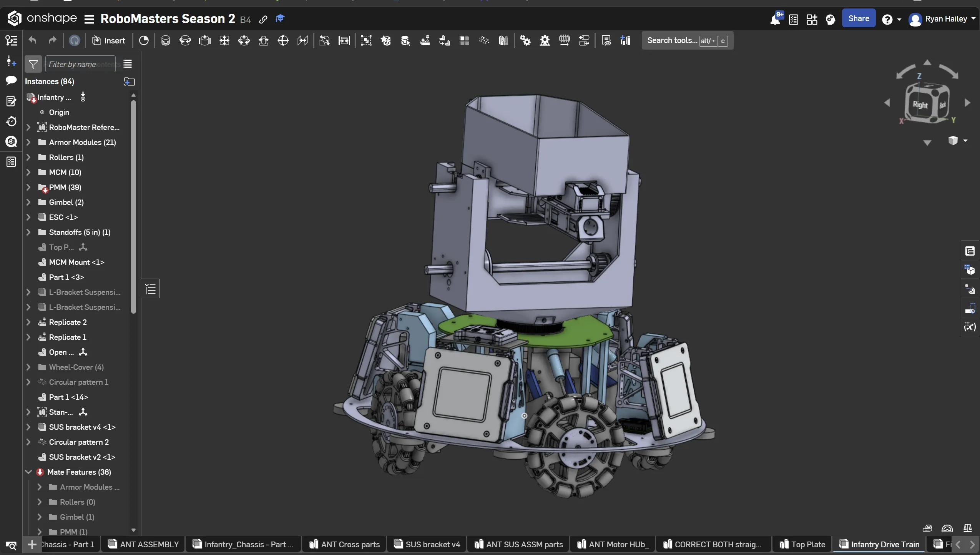Screen dimensions: 980x555
Task: Click the Onshape logo home link
Action: pos(42,18)
